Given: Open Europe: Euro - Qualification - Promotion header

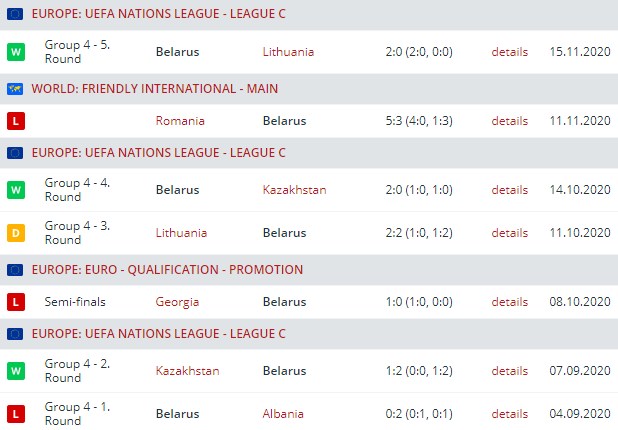Looking at the screenshot, I should [167, 270].
